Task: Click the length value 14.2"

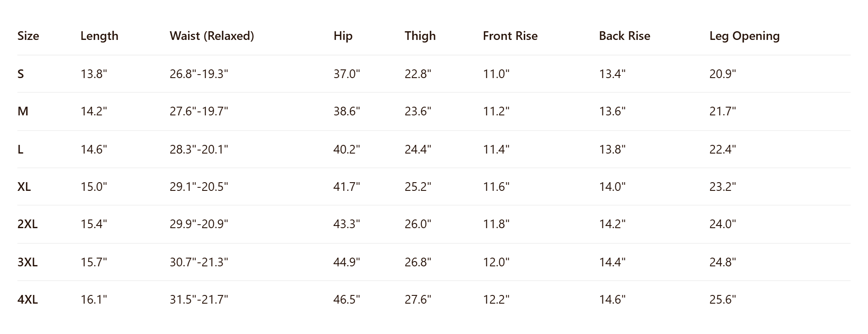Action: 94,111
